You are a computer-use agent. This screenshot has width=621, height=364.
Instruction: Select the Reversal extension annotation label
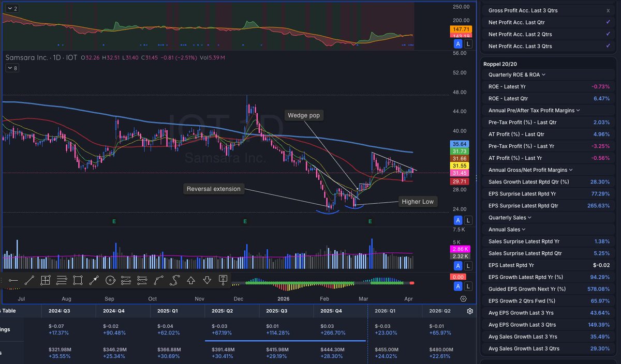pos(214,189)
